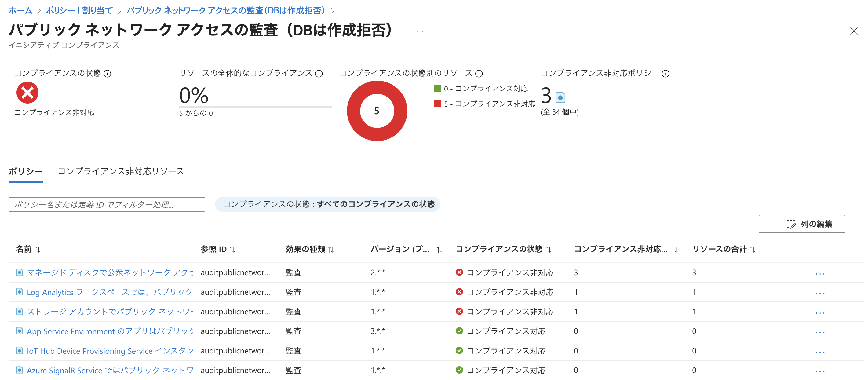Click the policy document icon next to 3
Screen dimensions: 868x380
tap(560, 97)
